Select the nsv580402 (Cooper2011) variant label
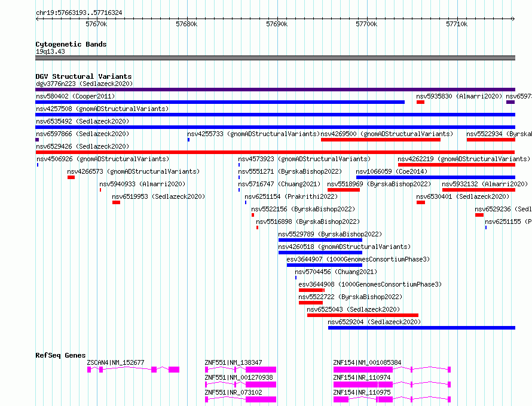This screenshot has height=406, width=532. [x=75, y=96]
